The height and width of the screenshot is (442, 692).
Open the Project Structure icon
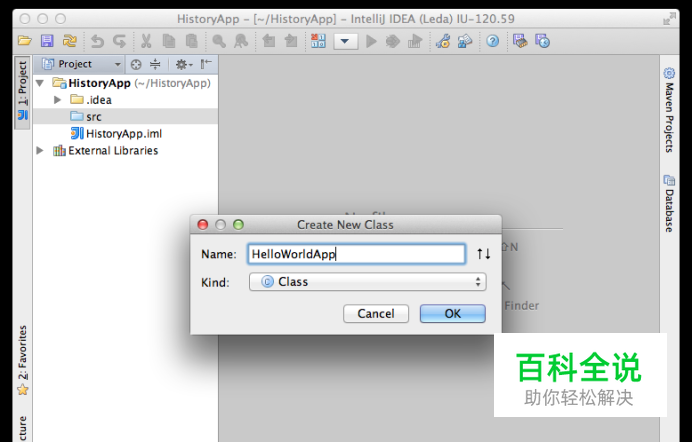[x=465, y=41]
